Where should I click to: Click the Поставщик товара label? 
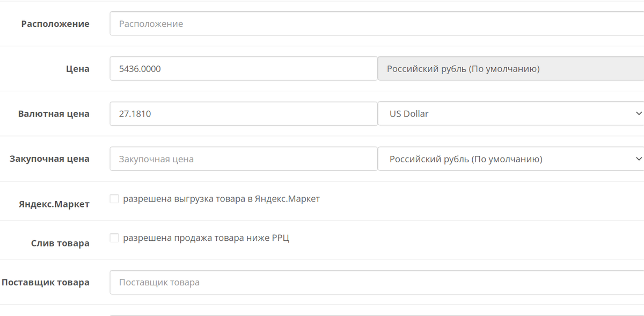click(x=46, y=282)
